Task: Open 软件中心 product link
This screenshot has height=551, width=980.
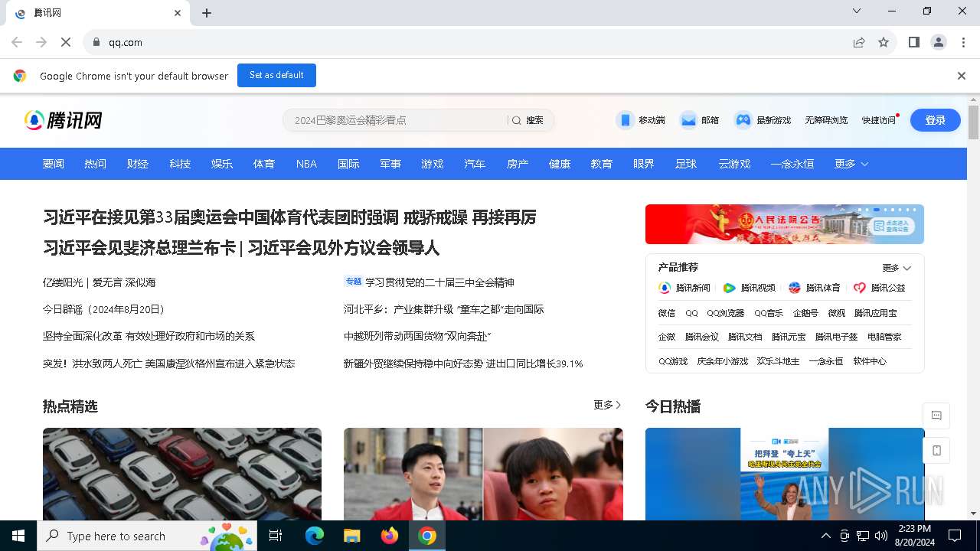Action: tap(870, 361)
